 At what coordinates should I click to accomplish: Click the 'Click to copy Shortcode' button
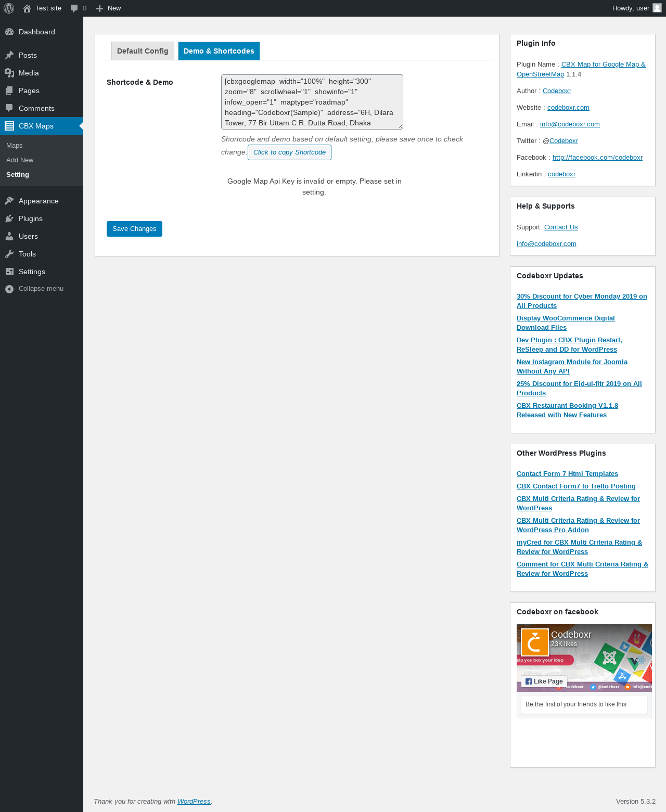pyautogui.click(x=289, y=152)
